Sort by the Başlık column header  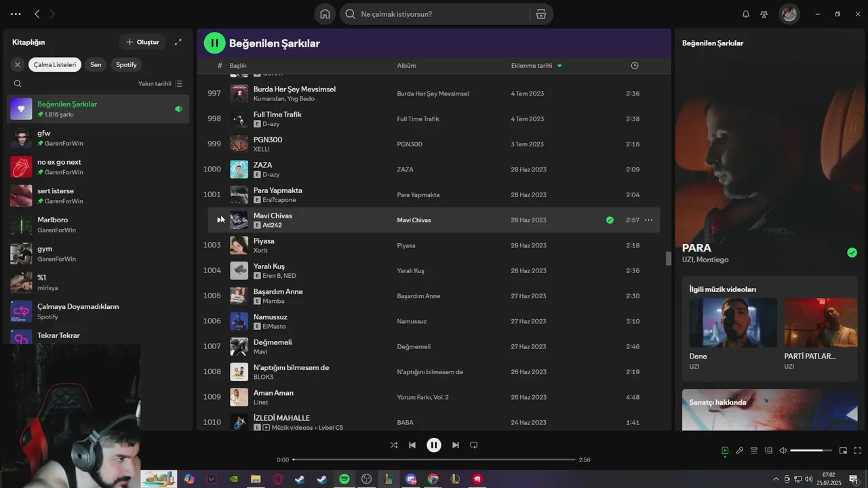pos(238,66)
